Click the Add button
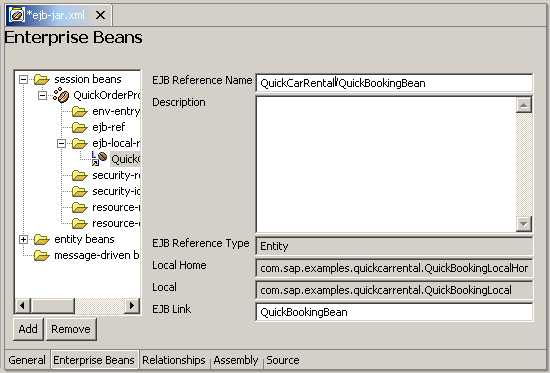Screen dimensions: 550x373 click(x=28, y=329)
